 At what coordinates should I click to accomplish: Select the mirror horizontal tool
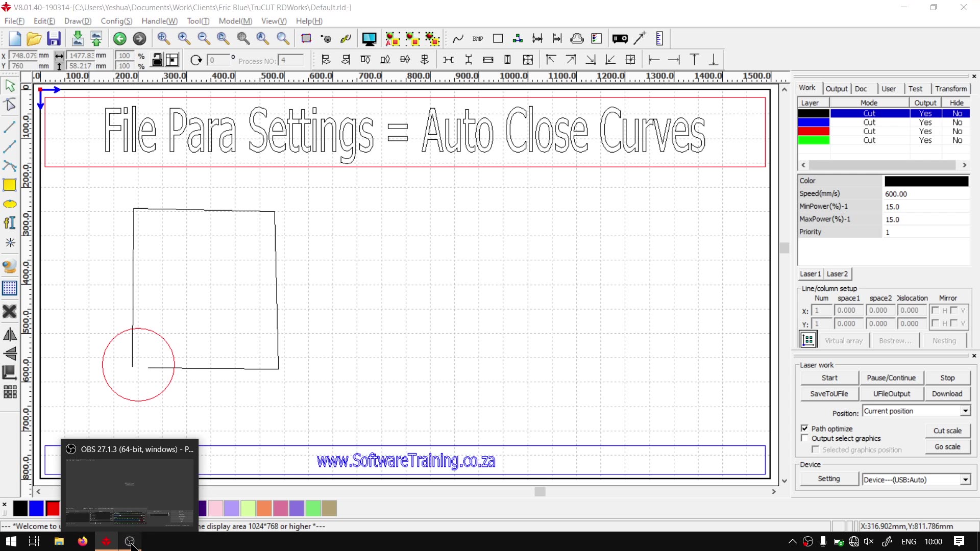[x=10, y=335]
